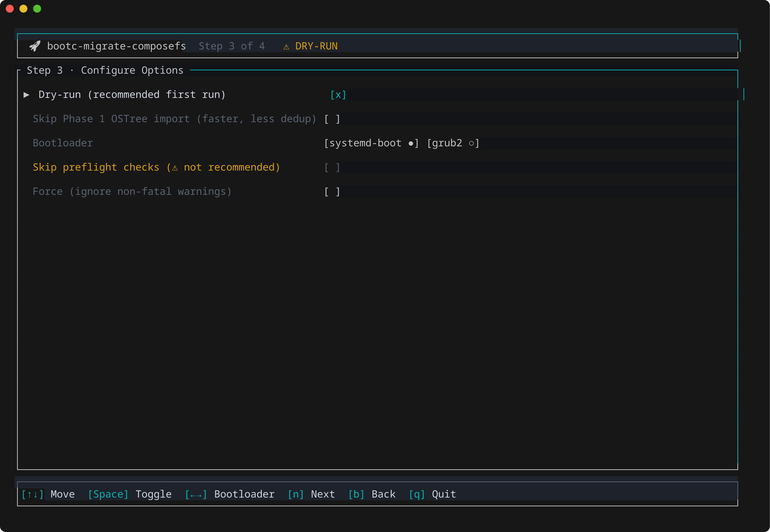Select the grub2 bootloader option
This screenshot has height=532, width=770.
pos(453,143)
